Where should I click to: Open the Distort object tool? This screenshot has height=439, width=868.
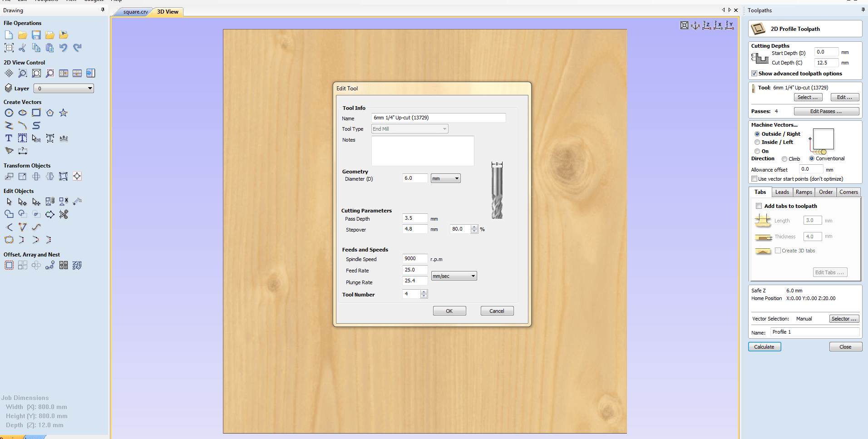(x=64, y=176)
